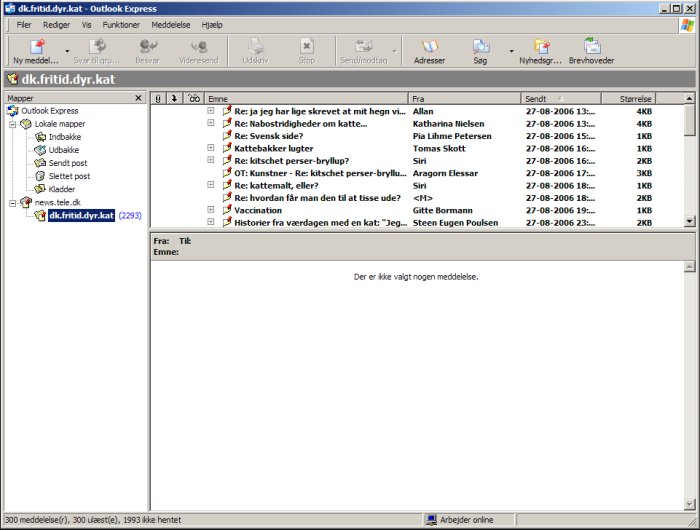Expand the Kattebakker lugter thread
This screenshot has height=530, width=700.
point(211,148)
